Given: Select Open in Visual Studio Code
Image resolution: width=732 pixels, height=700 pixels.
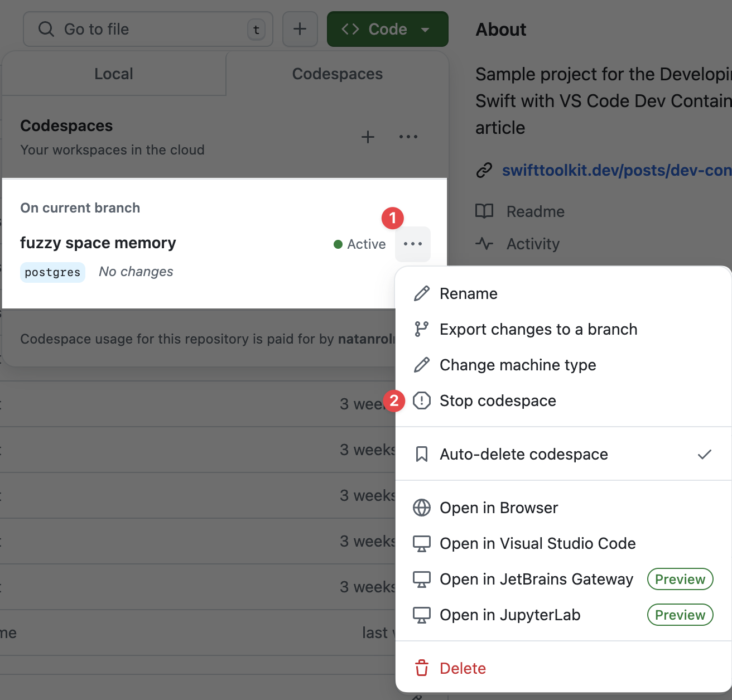Looking at the screenshot, I should 537,543.
